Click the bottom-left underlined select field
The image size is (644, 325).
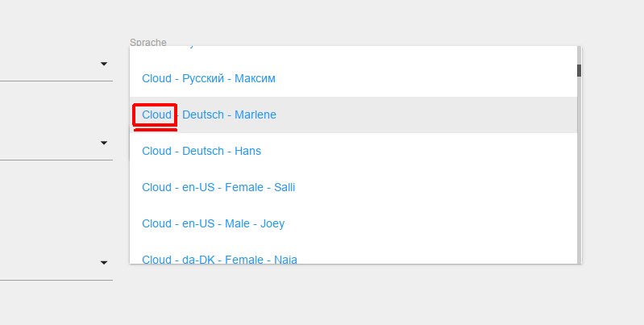click(x=48, y=263)
